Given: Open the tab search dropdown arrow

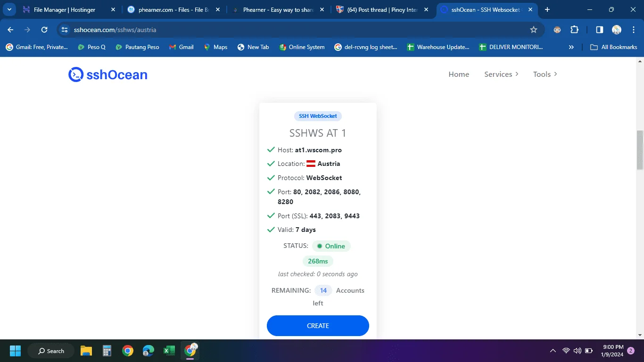Looking at the screenshot, I should (x=9, y=9).
